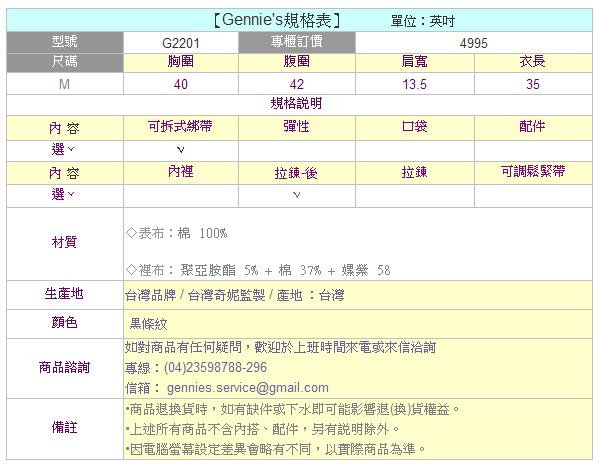Click the 肩寬 column header
The image size is (600, 468).
point(414,62)
